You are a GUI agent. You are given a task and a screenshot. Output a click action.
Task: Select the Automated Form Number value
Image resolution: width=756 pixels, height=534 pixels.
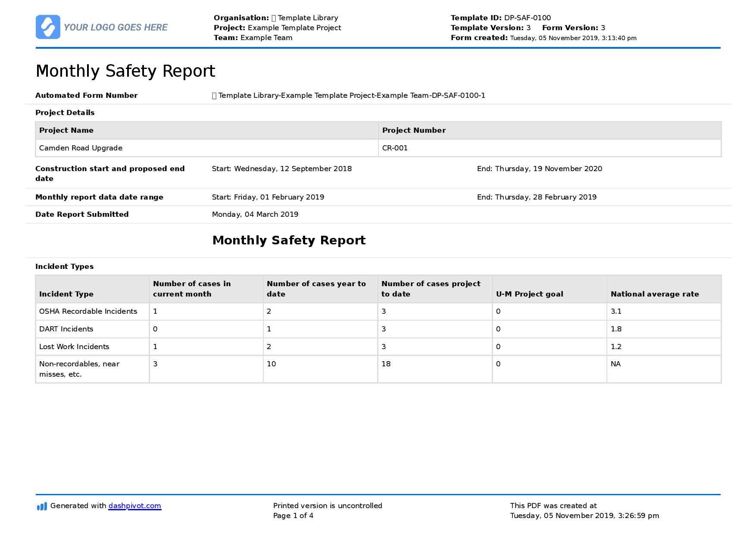click(x=349, y=95)
